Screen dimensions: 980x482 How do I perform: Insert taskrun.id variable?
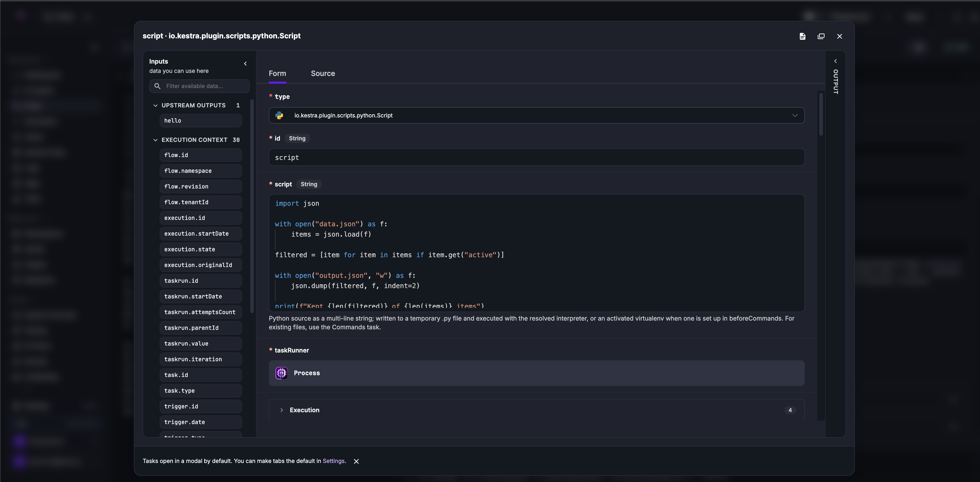click(201, 281)
